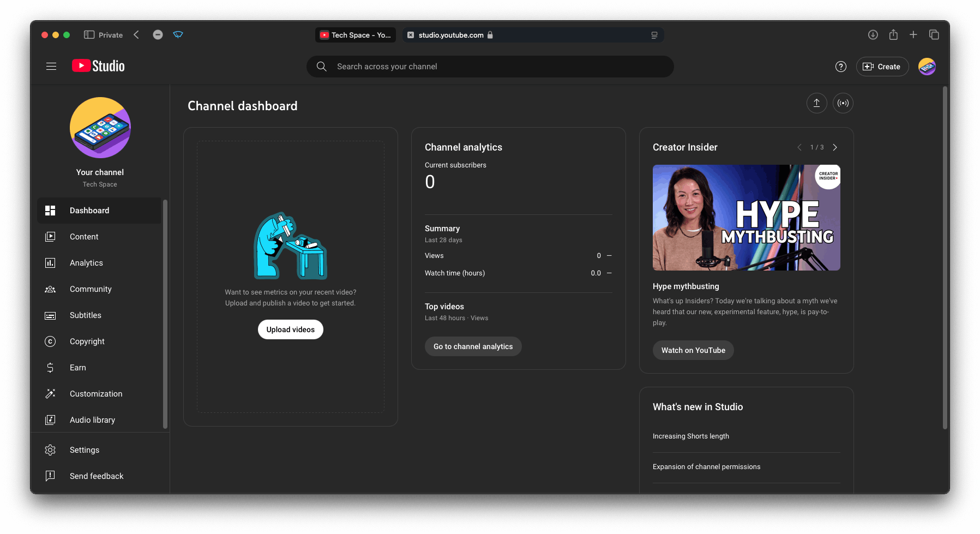Select Audio library in sidebar
This screenshot has width=980, height=534.
(x=92, y=420)
